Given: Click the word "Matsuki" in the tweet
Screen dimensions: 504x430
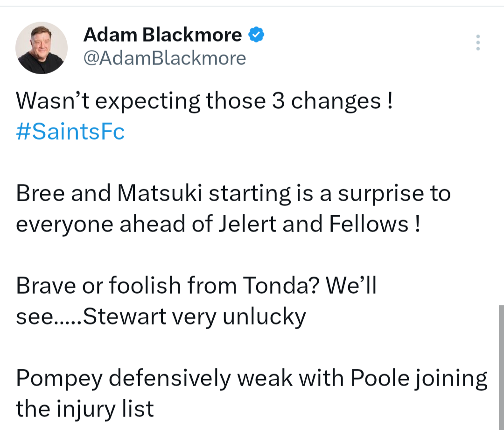Looking at the screenshot, I should click(159, 194).
